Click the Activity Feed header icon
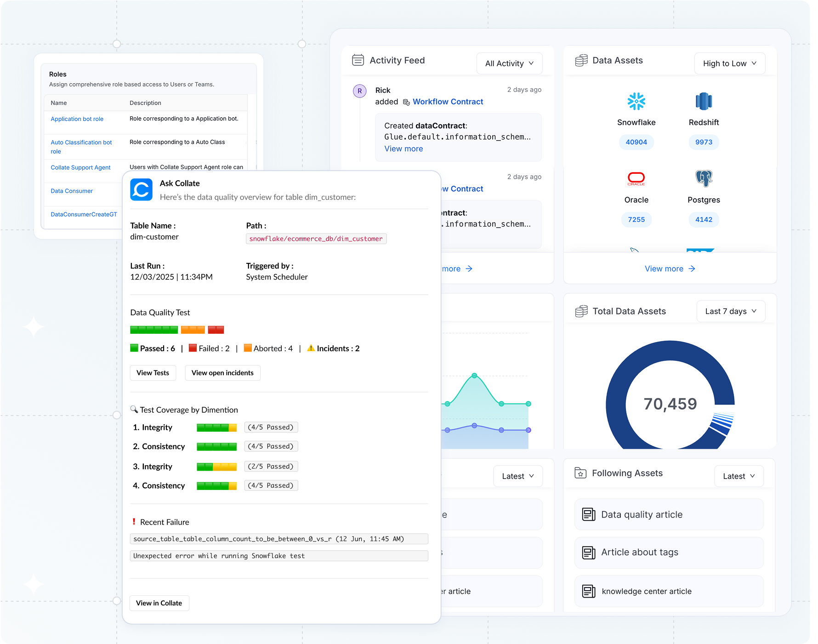818x644 pixels. (358, 60)
